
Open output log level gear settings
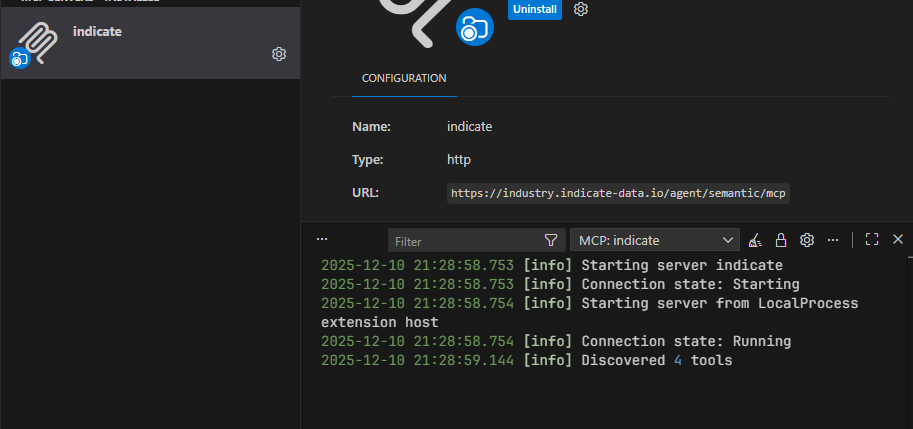pyautogui.click(x=806, y=240)
